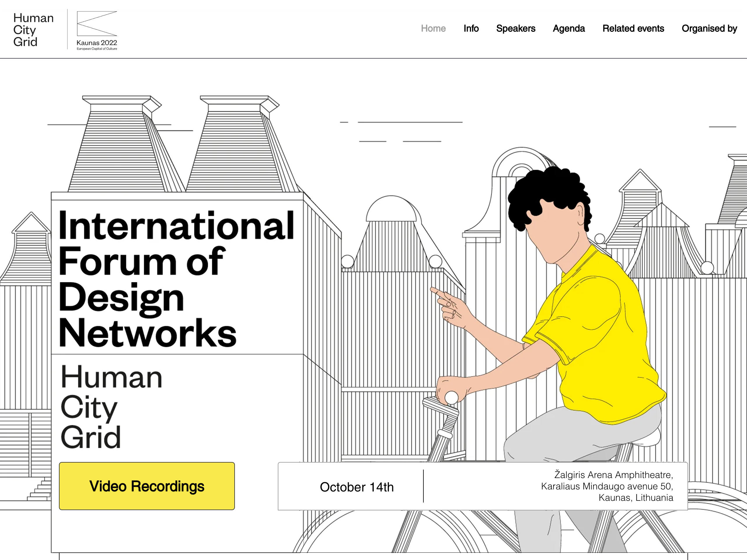Open the Speakers section from navigation
This screenshot has height=560, width=747.
(x=516, y=28)
